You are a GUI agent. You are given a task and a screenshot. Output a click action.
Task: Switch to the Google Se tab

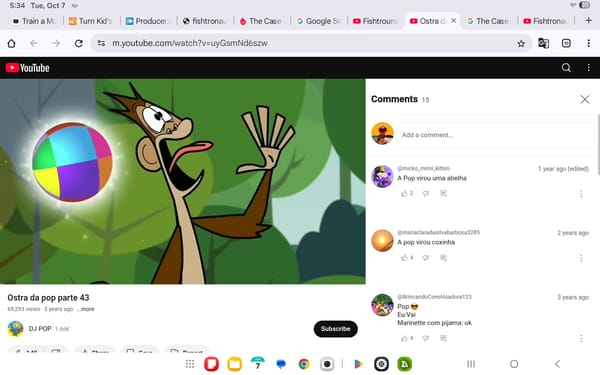tap(318, 21)
